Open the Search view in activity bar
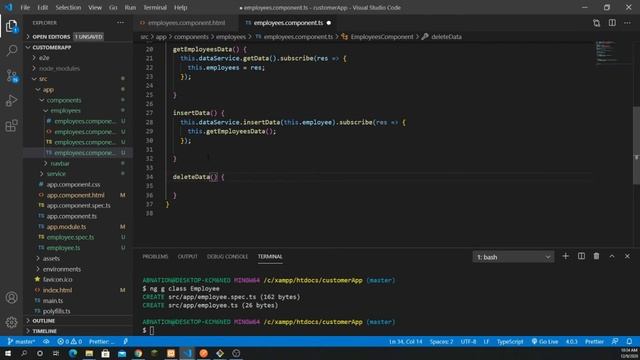Image resolution: width=640 pixels, height=360 pixels. 11,51
